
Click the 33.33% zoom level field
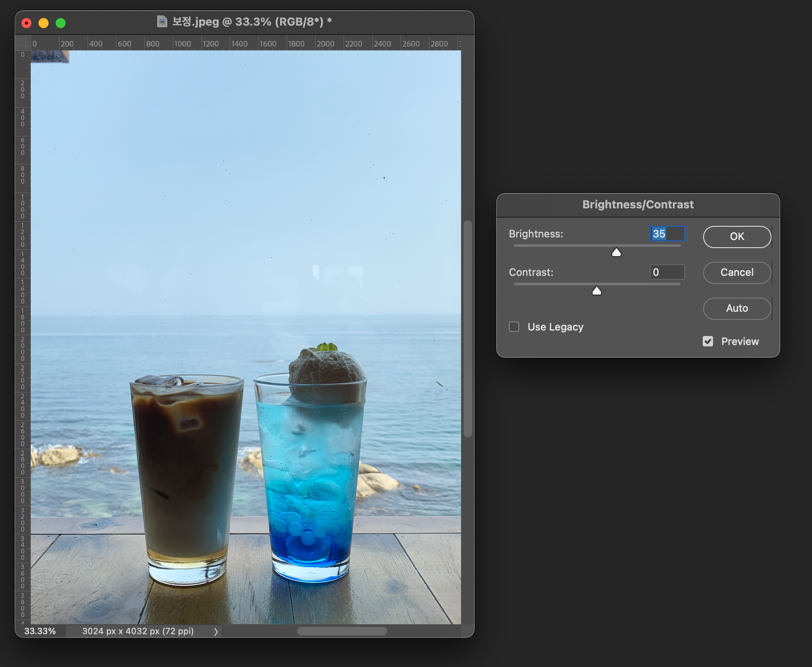click(40, 631)
